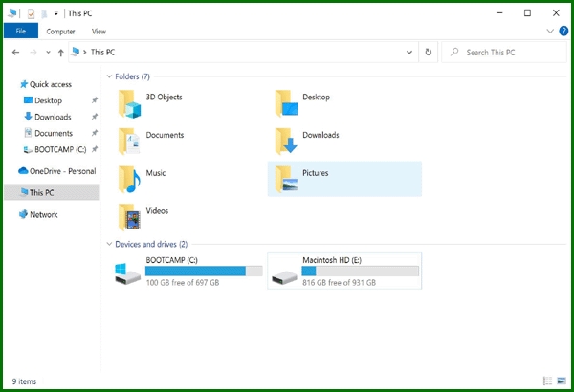Unpin Desktop from Quick access
Image resolution: width=574 pixels, height=392 pixels.
click(94, 100)
